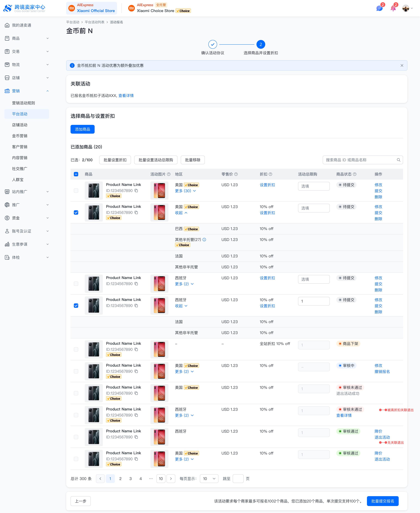Open the notification bell icon
Screen dimensions: 420x513
click(393, 8)
